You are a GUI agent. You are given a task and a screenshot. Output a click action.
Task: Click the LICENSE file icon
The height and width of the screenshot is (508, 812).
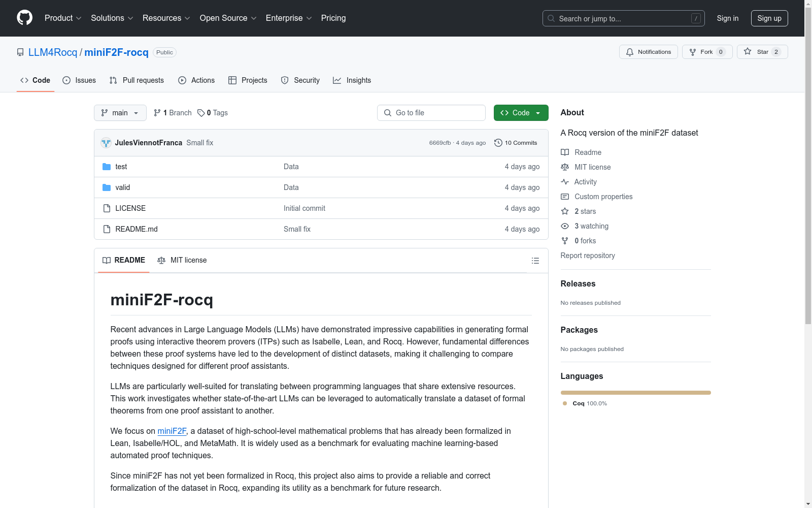[107, 208]
